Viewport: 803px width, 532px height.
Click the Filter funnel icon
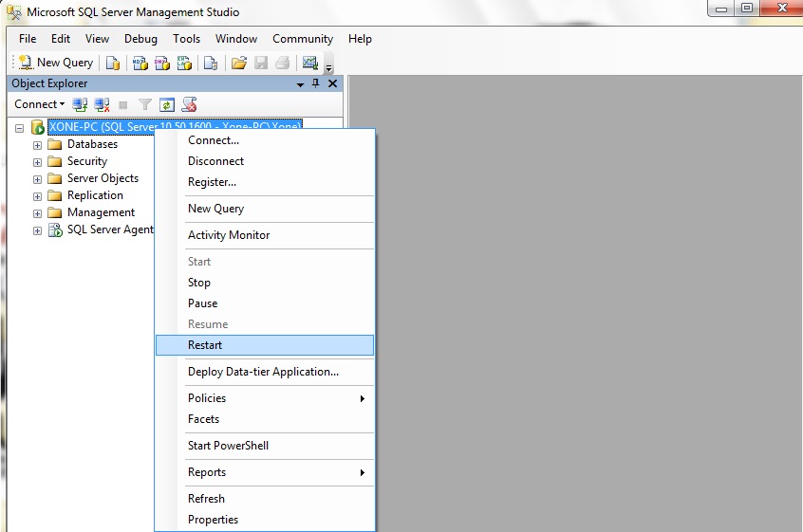[145, 105]
